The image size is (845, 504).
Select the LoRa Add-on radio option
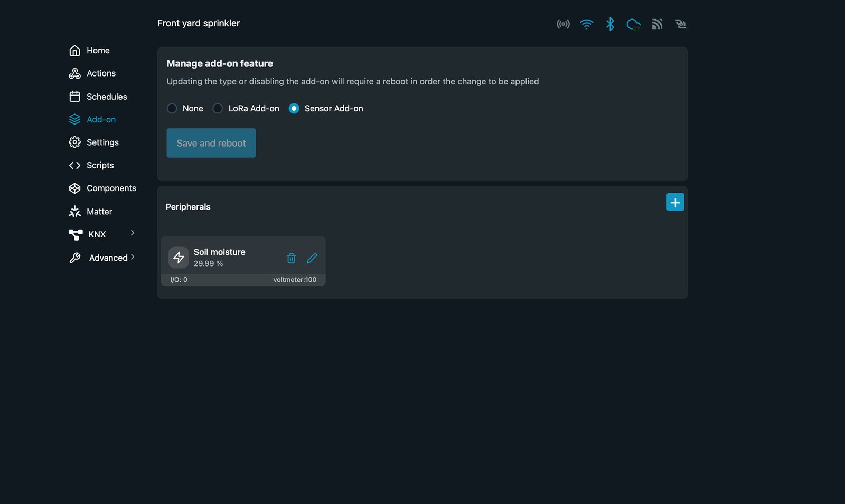click(x=218, y=108)
